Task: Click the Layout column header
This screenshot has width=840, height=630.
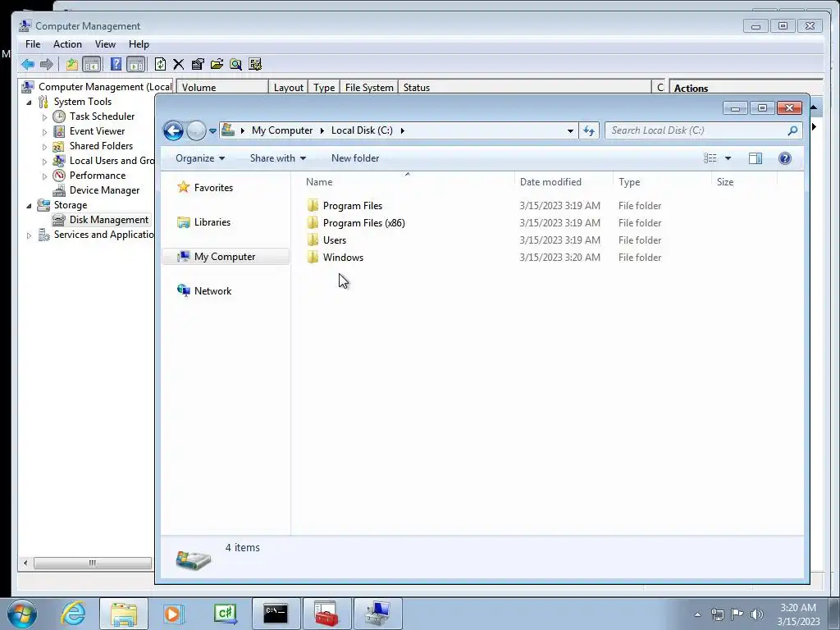Action: coord(288,87)
